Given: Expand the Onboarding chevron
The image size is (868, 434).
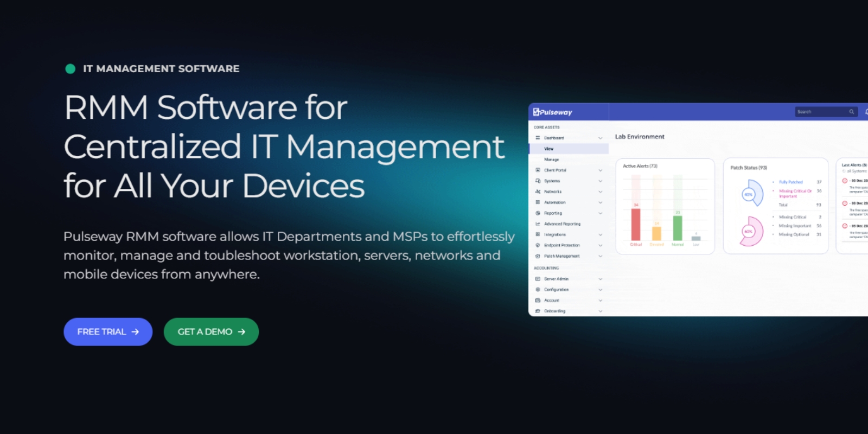Looking at the screenshot, I should coord(601,311).
